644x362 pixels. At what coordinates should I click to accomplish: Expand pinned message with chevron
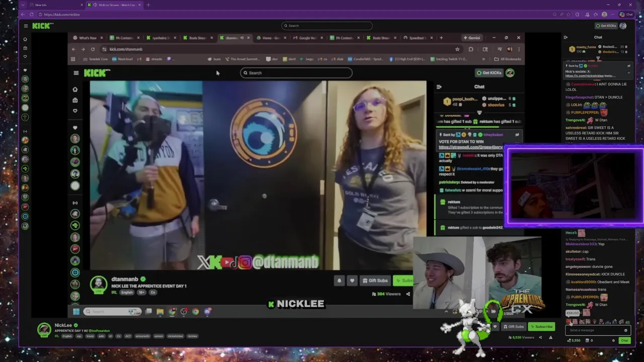628,72
